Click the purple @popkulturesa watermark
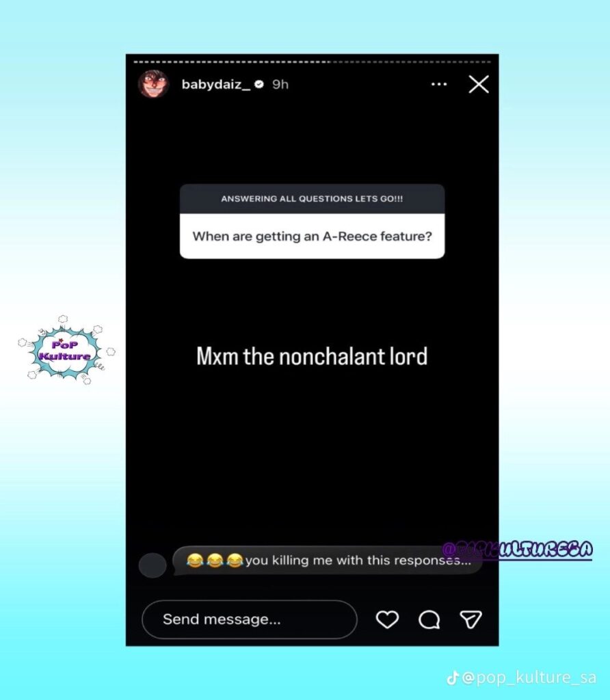This screenshot has height=700, width=610. click(518, 550)
